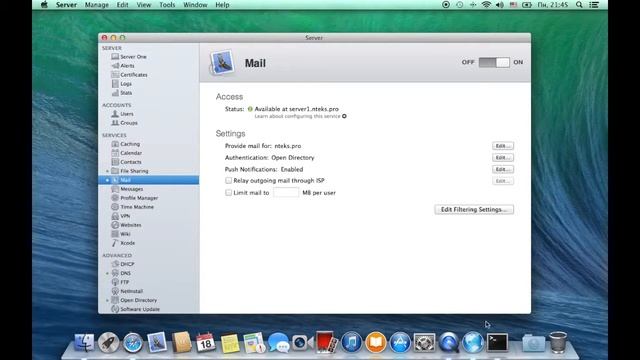Viewport: 640px width, 360px height.
Task: Open the Manage menu
Action: click(97, 5)
